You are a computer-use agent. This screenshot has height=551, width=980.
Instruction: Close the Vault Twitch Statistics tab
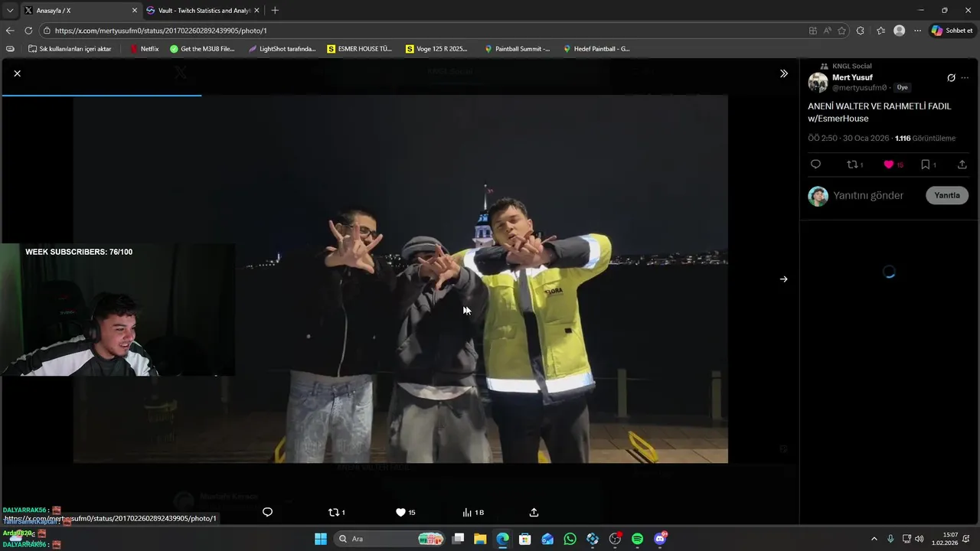256,11
